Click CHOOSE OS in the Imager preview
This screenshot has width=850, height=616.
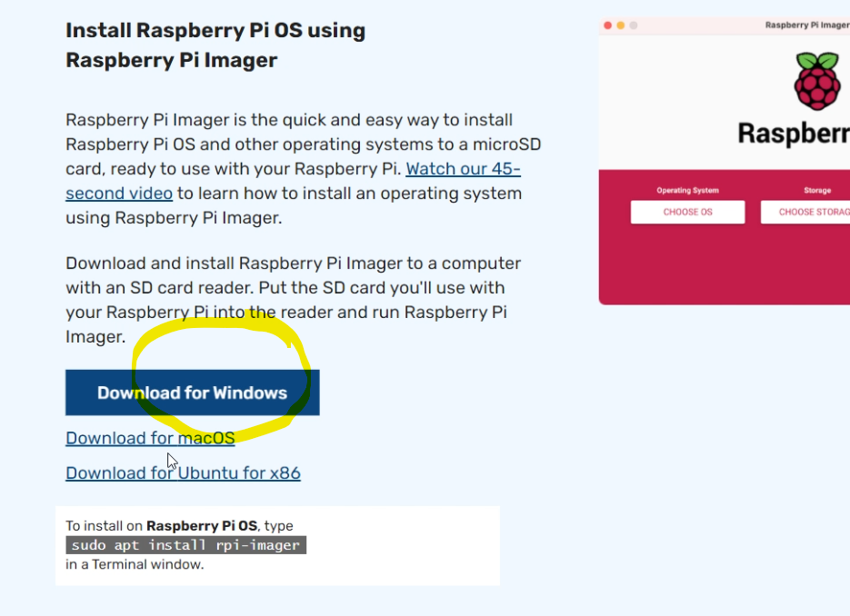pos(687,212)
